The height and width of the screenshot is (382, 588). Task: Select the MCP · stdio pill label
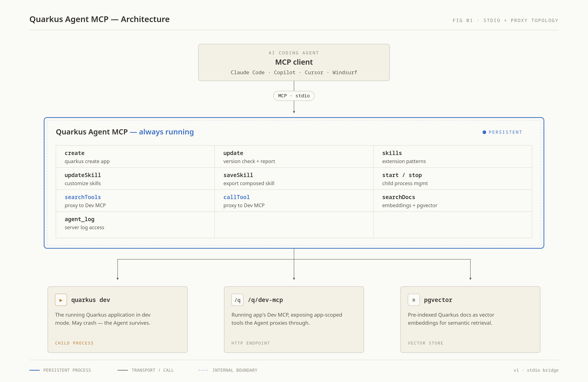[x=294, y=96]
